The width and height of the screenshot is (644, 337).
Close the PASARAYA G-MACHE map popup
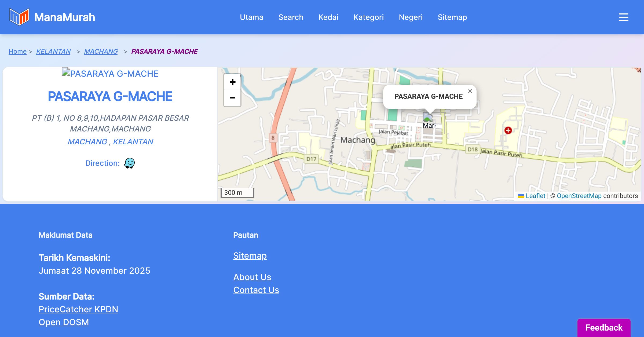coord(470,91)
